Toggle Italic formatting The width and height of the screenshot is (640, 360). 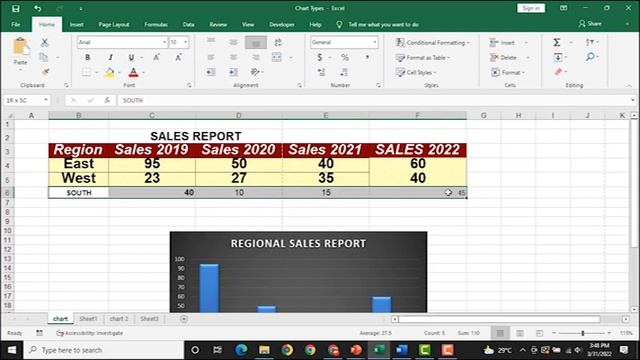pos(110,58)
